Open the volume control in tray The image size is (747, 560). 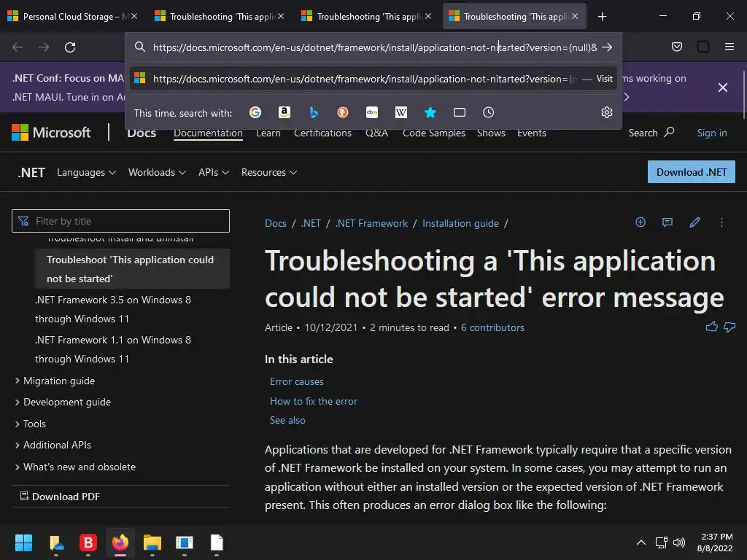coord(679,542)
